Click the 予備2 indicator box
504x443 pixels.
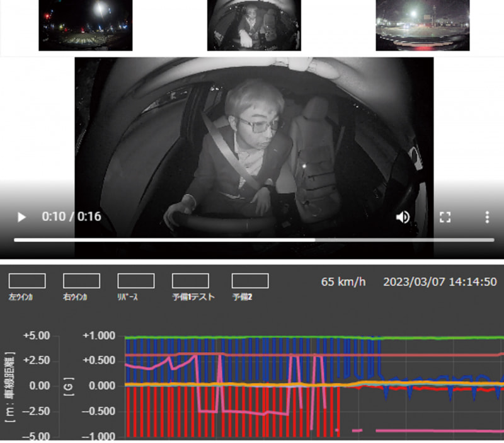click(250, 280)
